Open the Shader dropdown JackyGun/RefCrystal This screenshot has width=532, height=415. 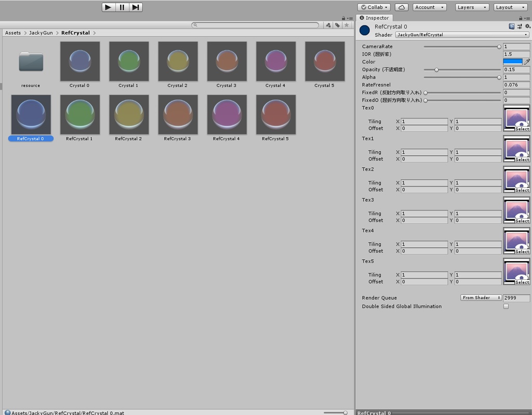point(462,35)
